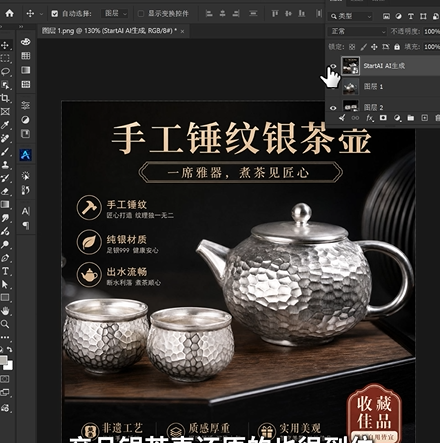Viewport: 440px width, 443px height.
Task: Select the Hand tool
Action: [x=5, y=311]
